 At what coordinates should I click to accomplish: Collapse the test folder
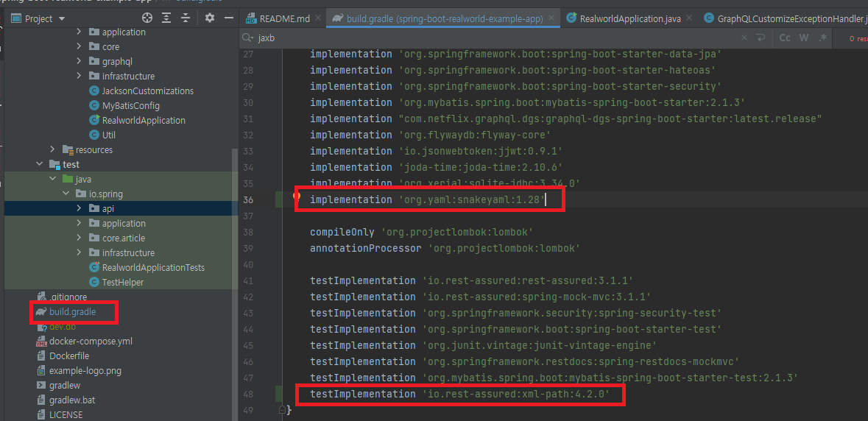click(39, 164)
